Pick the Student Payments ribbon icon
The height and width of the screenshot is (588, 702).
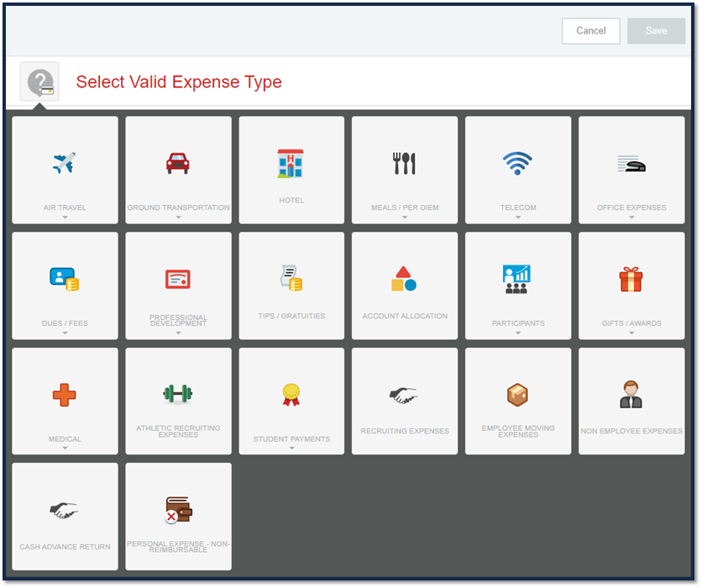click(291, 395)
